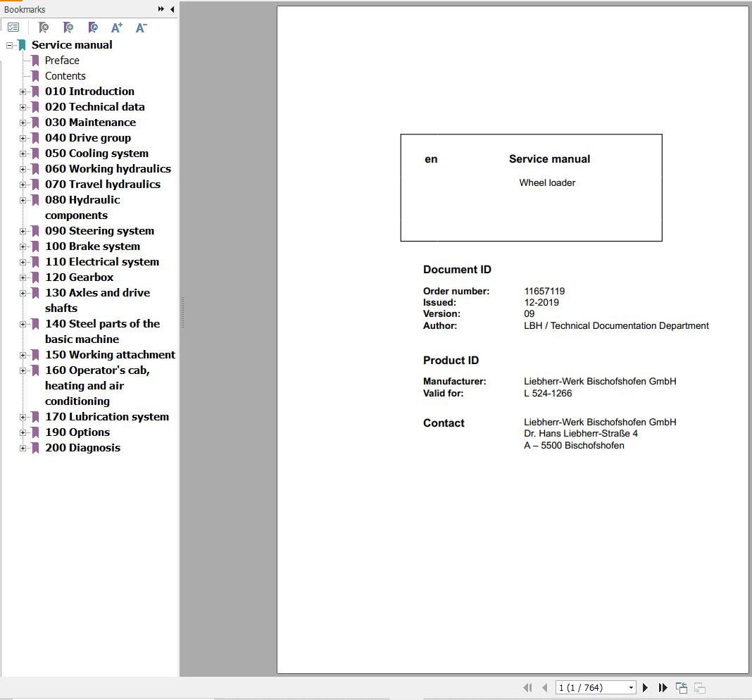The image size is (752, 700).
Task: Jump to the last page
Action: click(x=663, y=687)
